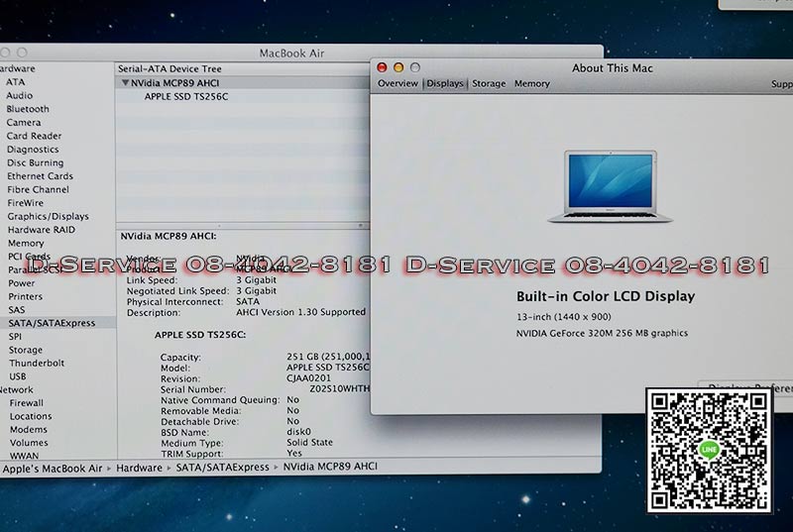The width and height of the screenshot is (793, 532).
Task: Select Diagnostics in the sidebar
Action: [x=33, y=150]
